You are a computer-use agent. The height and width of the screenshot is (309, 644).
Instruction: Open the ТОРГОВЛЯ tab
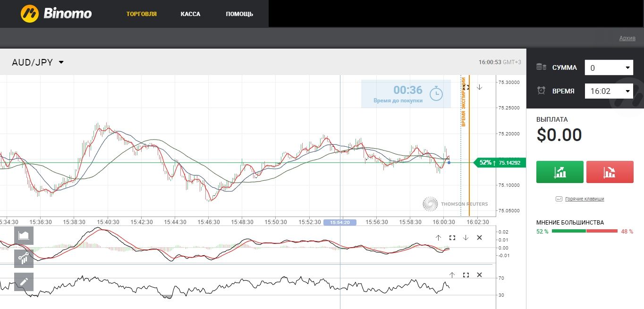tap(142, 14)
